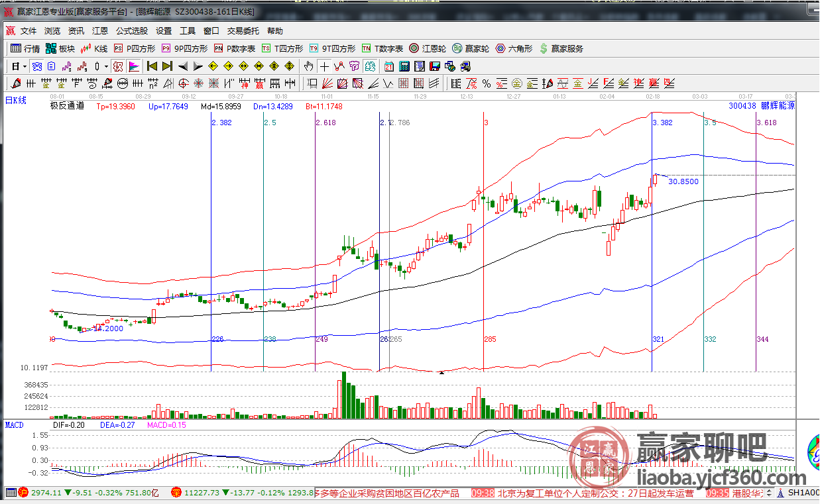
Task: Open the P数字表 tool
Action: point(235,49)
